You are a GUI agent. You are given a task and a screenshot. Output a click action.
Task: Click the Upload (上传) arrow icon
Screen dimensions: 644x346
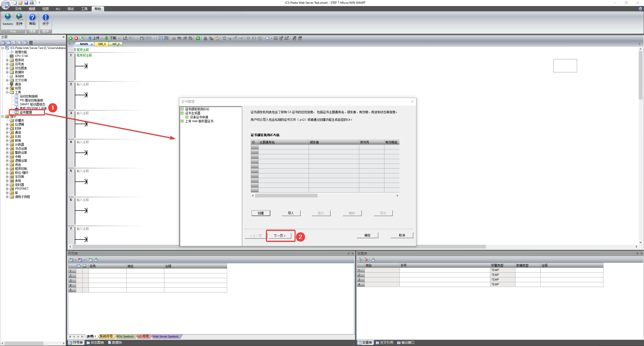pyautogui.click(x=90, y=38)
